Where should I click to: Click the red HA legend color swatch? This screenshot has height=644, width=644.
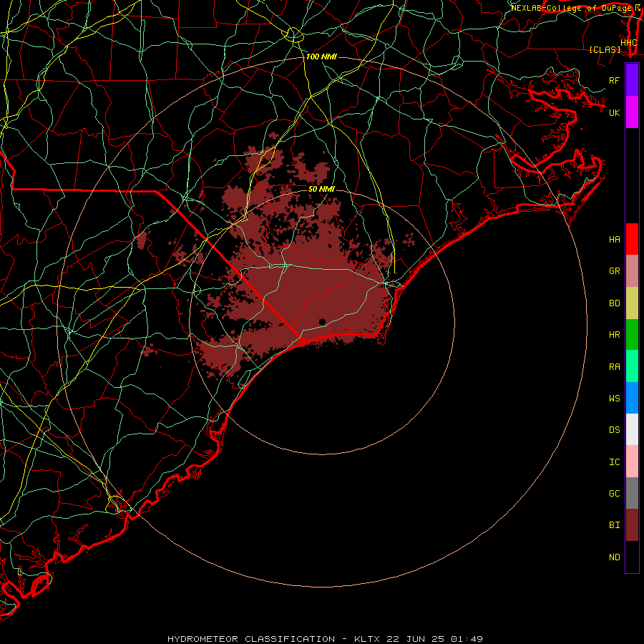click(x=632, y=239)
